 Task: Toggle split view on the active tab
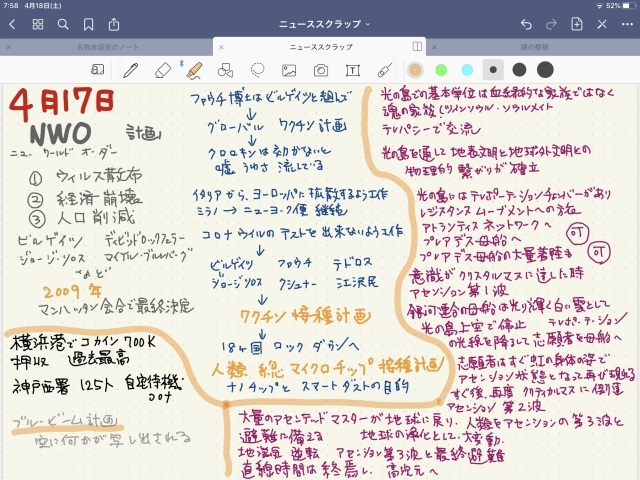click(417, 46)
